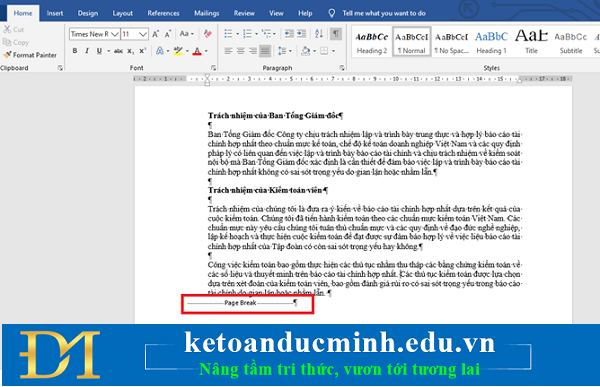
Task: Apply the No Spacing style
Action: (452, 41)
